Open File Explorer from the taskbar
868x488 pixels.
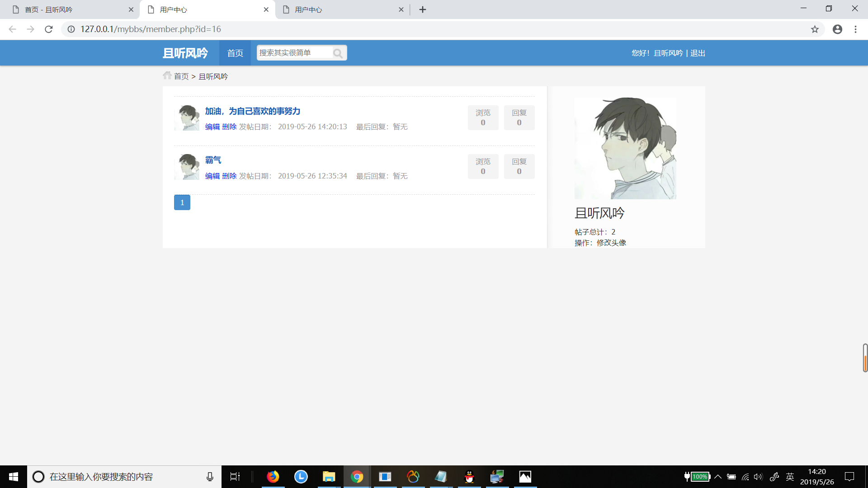[x=329, y=476]
